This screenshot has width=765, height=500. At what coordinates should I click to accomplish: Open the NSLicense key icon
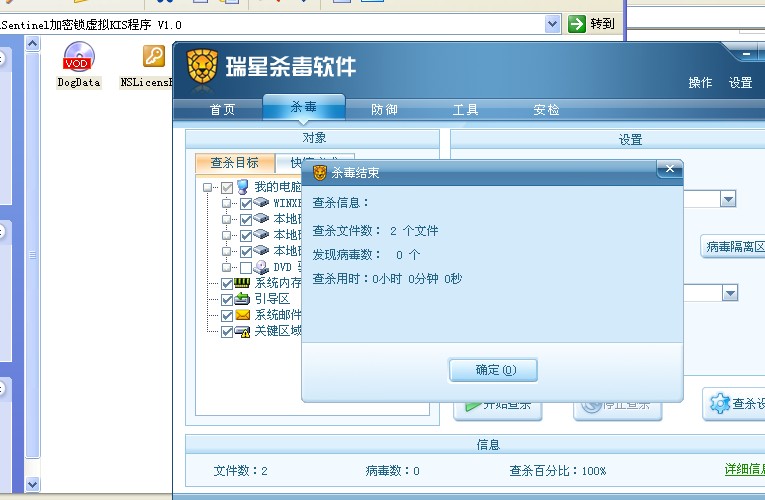tap(154, 56)
